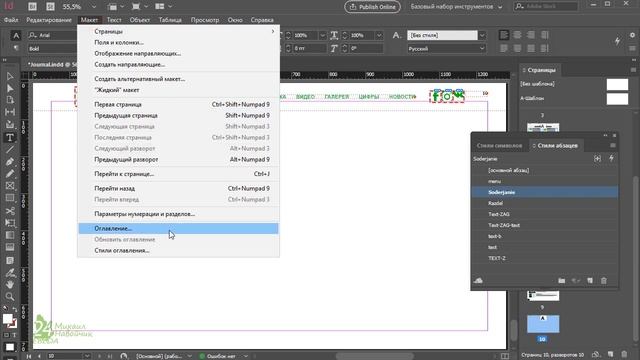Screen dimensions: 640x360
Task: Open the Файл menu
Action: (x=11, y=20)
